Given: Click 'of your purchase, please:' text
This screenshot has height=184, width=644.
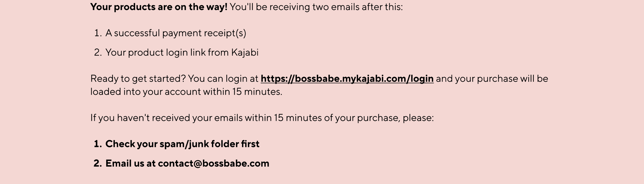Looking at the screenshot, I should click(x=379, y=118).
